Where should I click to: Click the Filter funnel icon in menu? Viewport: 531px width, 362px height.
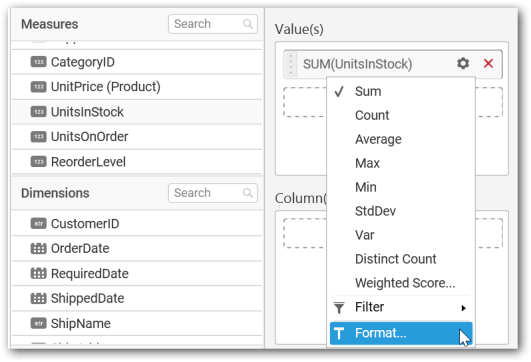click(339, 307)
